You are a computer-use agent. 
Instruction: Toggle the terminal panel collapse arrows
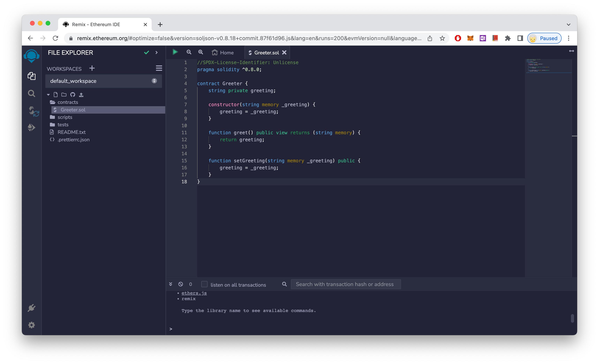171,284
